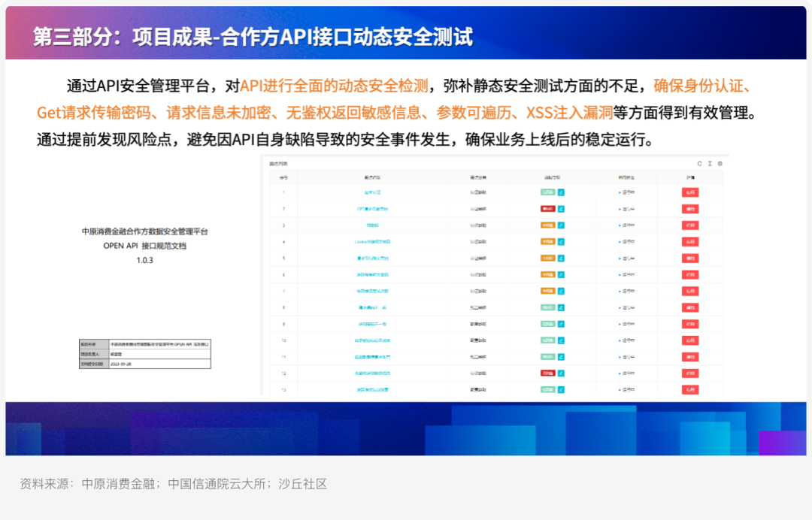Viewport: 812px width, 520px height.
Task: Open the rule name link in row 9
Action: coord(373,324)
